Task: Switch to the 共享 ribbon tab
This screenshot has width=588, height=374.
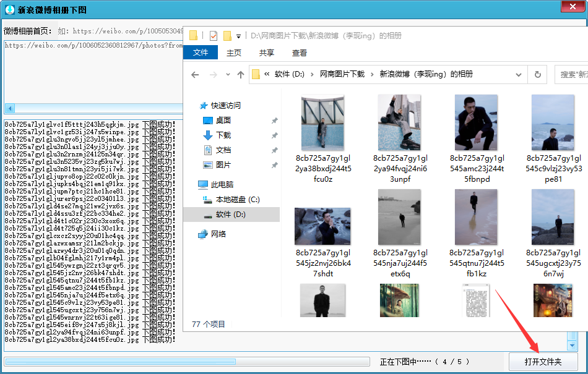Action: point(266,53)
